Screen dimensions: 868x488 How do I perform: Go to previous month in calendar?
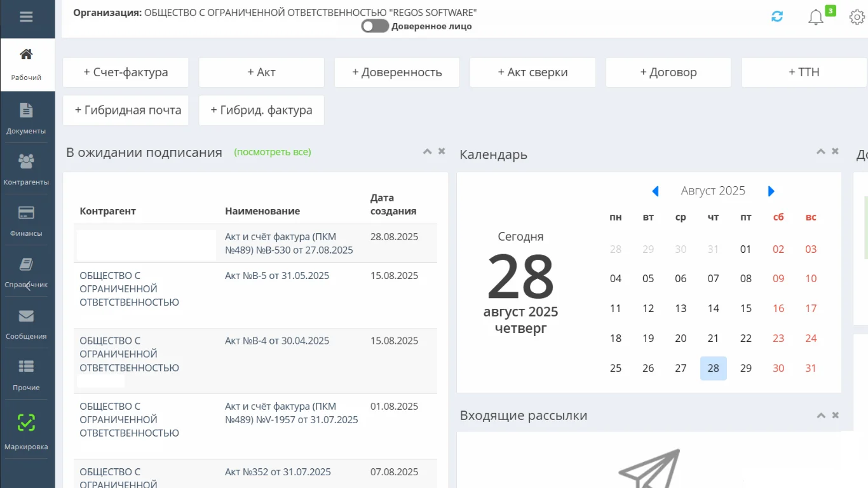[x=655, y=191]
